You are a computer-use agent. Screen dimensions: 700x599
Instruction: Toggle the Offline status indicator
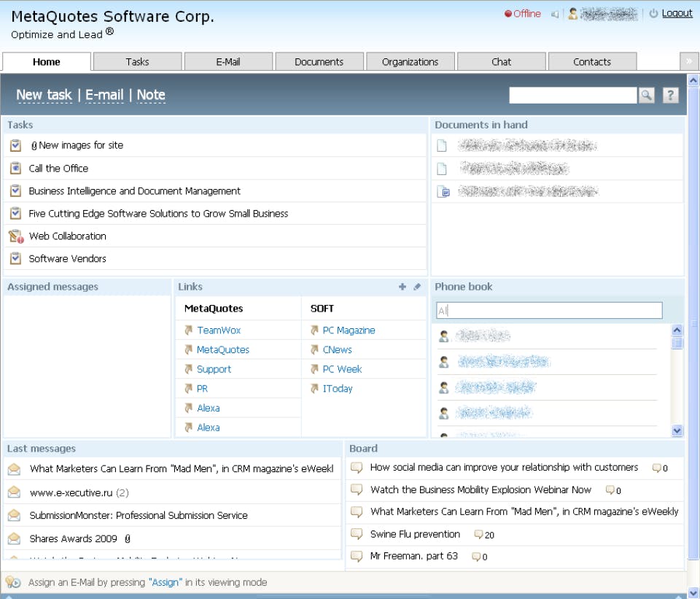[x=522, y=14]
